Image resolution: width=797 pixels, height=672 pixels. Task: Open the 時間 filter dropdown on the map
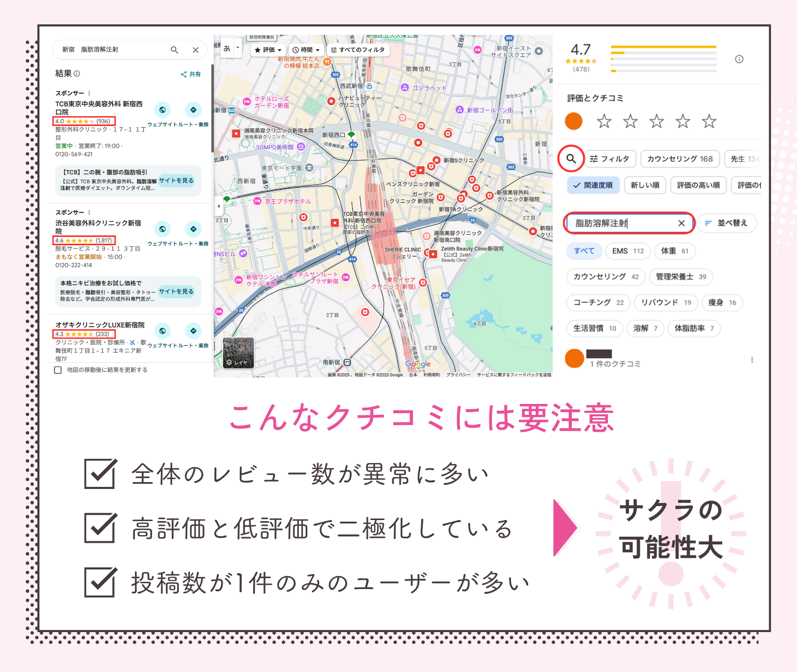pos(306,50)
